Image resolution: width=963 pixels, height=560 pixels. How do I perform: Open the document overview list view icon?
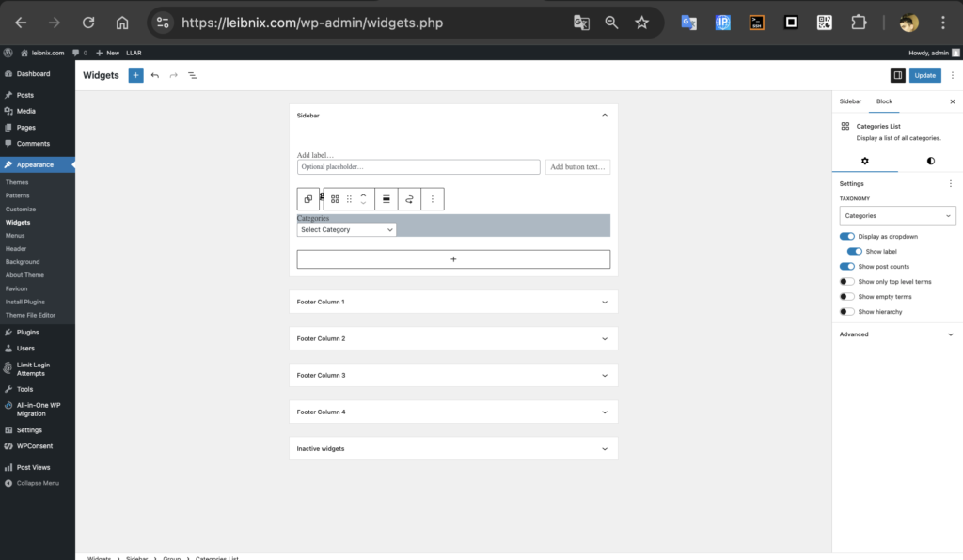192,75
